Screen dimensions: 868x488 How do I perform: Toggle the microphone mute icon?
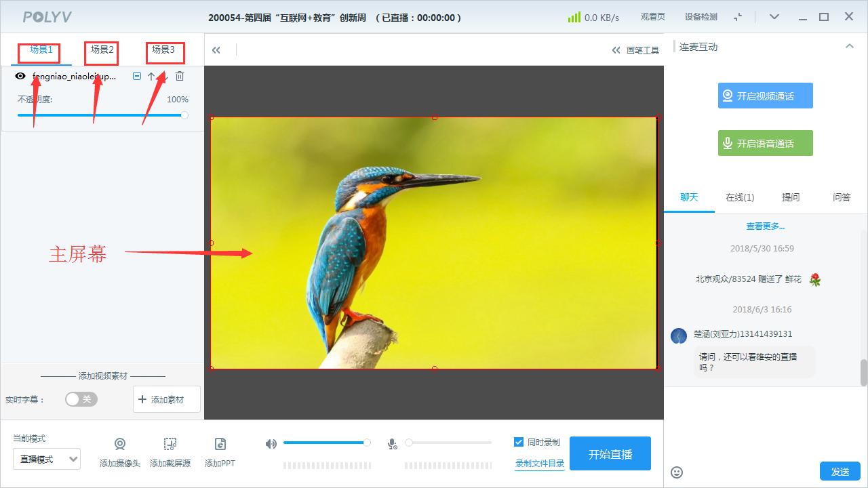392,444
